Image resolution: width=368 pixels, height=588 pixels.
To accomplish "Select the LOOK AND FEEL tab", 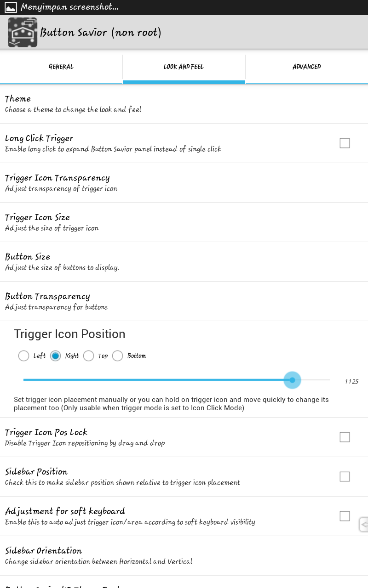I will (x=184, y=67).
